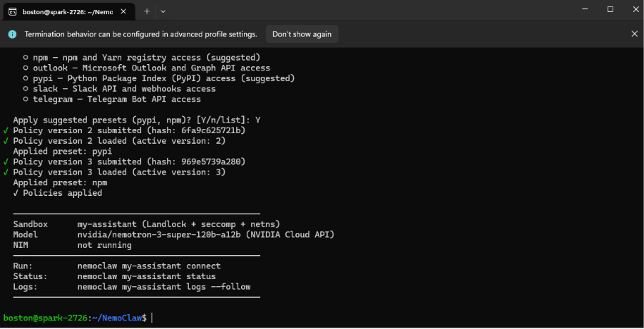644x329 pixels.
Task: Click the 'Applied preset: npm' line
Action: pos(60,182)
